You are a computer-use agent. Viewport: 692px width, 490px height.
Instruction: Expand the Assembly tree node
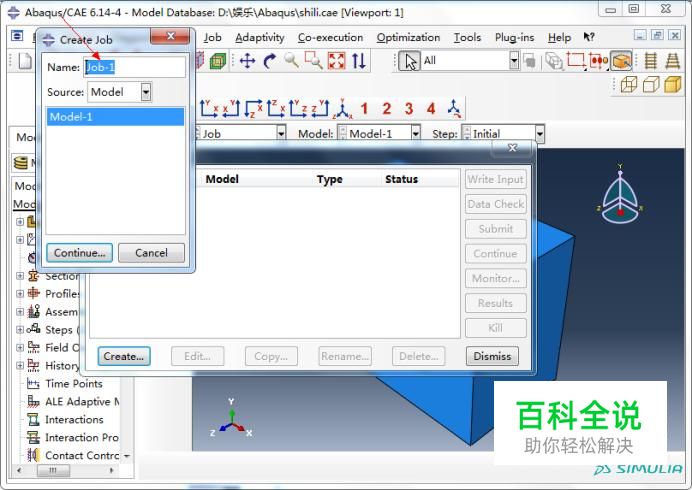[20, 312]
